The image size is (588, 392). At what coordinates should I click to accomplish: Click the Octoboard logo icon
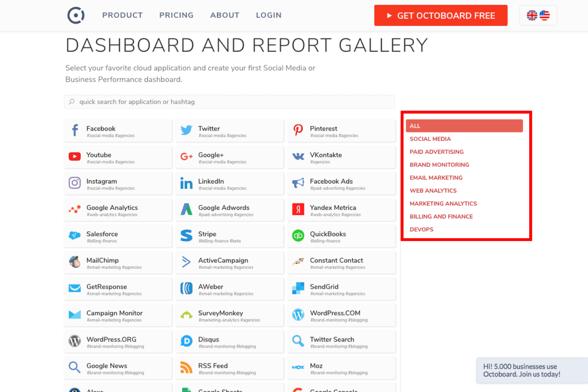pos(76,15)
